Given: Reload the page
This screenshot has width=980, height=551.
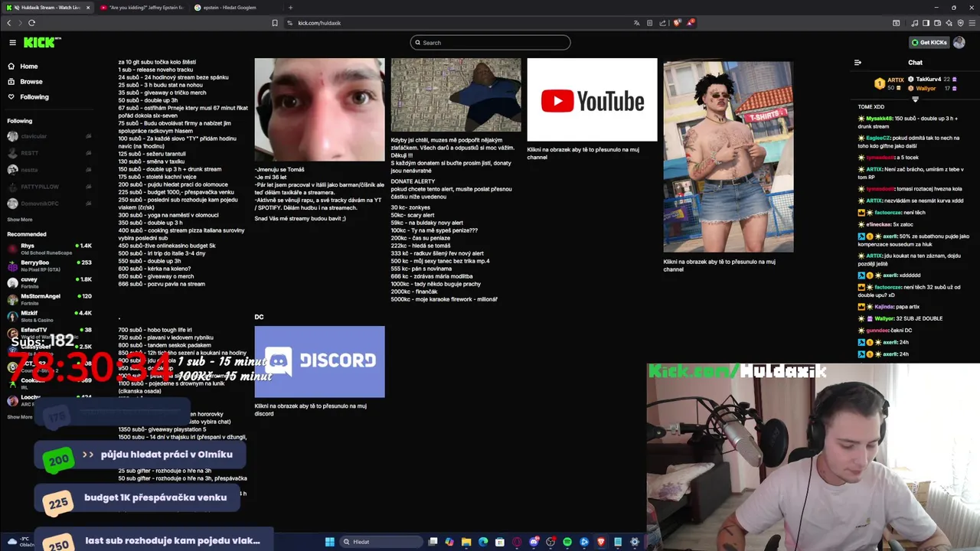Looking at the screenshot, I should (31, 23).
